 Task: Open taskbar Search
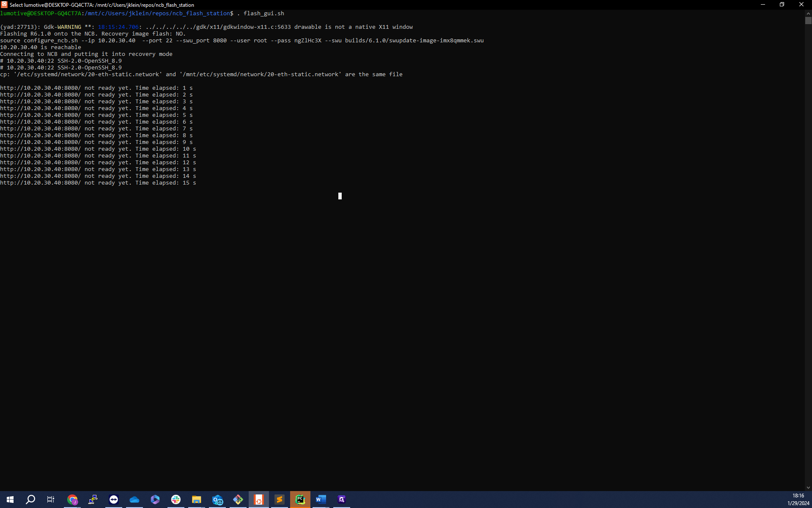click(30, 500)
